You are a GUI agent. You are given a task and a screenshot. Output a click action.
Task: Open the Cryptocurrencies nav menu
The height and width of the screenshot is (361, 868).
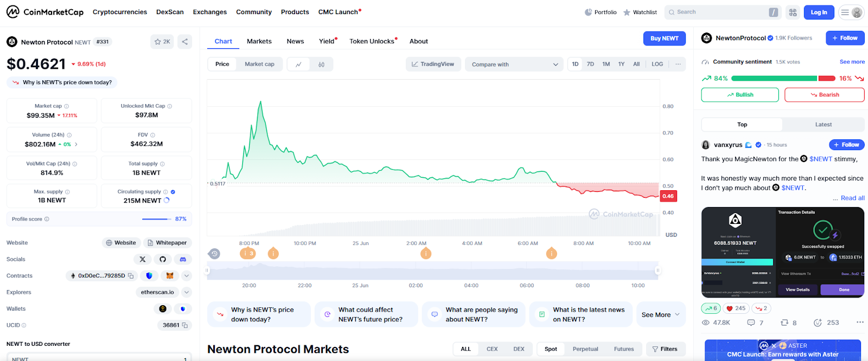pyautogui.click(x=120, y=12)
